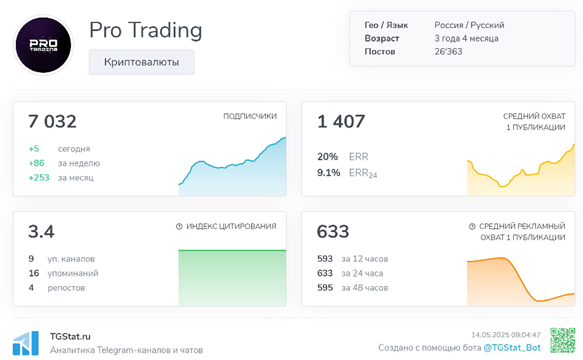Click the TGStat.ru logo icon

click(x=26, y=343)
